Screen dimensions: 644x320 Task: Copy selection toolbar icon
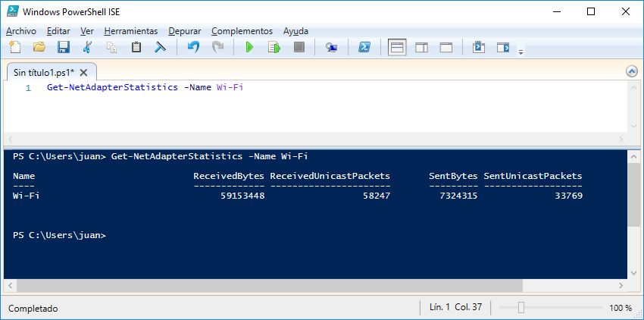tap(111, 47)
